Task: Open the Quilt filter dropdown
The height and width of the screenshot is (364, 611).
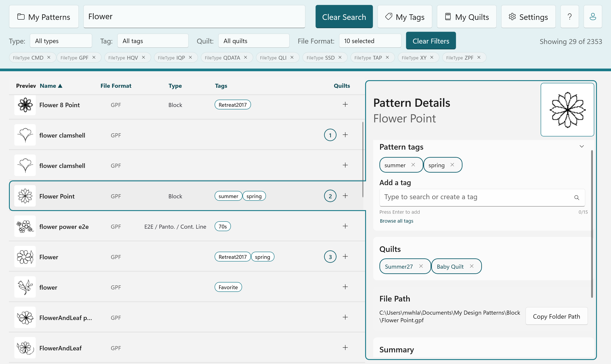Action: coord(254,41)
